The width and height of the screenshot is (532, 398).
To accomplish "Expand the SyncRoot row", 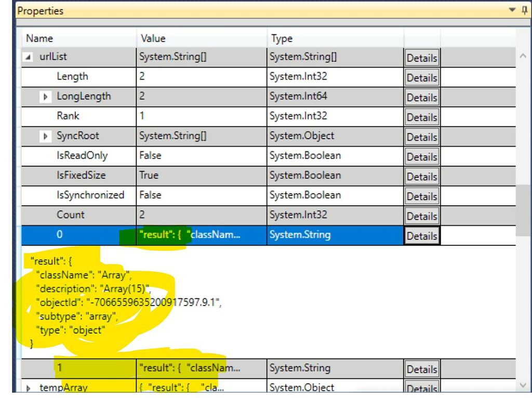I will 45,137.
